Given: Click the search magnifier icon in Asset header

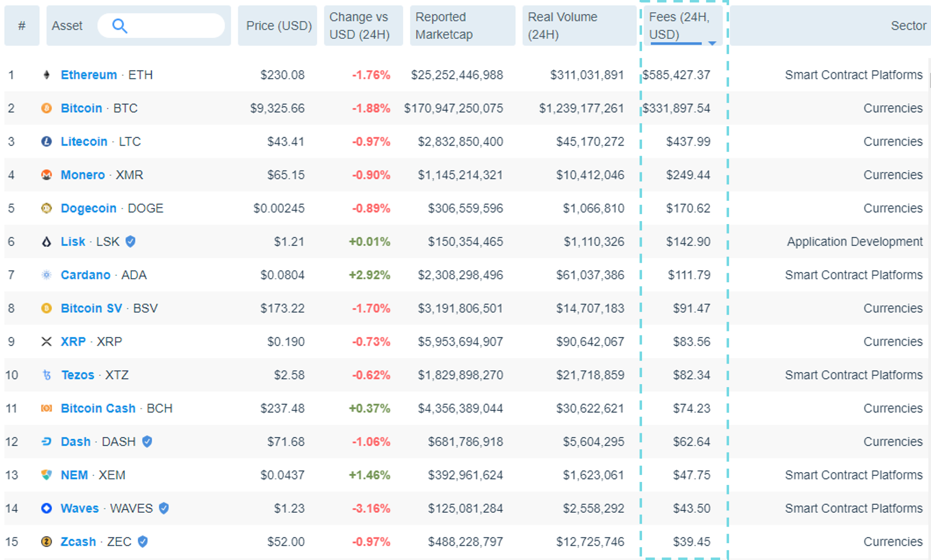Looking at the screenshot, I should (x=120, y=26).
